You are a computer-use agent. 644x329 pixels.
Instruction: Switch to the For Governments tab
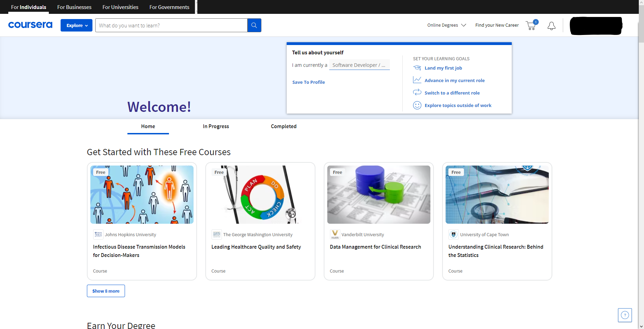(169, 7)
